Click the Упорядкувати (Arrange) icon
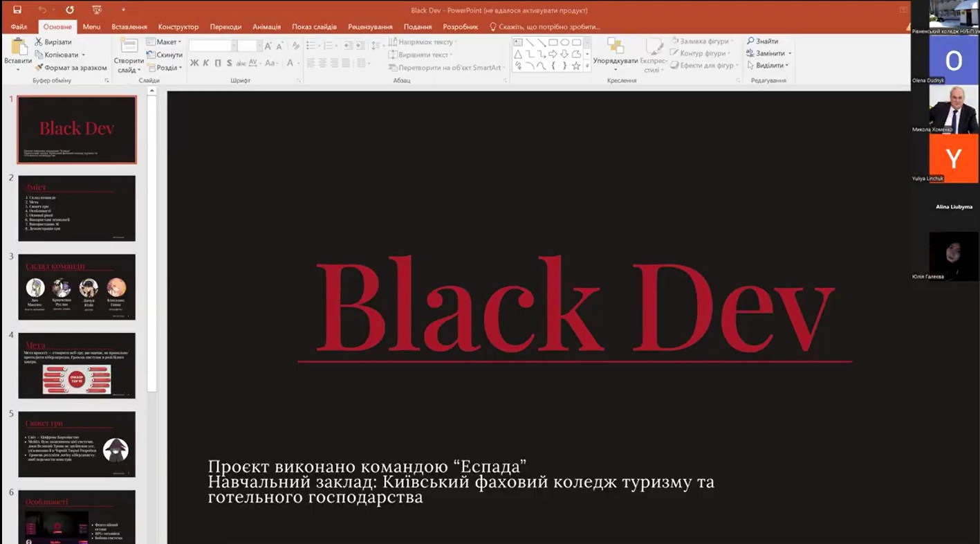 [615, 47]
